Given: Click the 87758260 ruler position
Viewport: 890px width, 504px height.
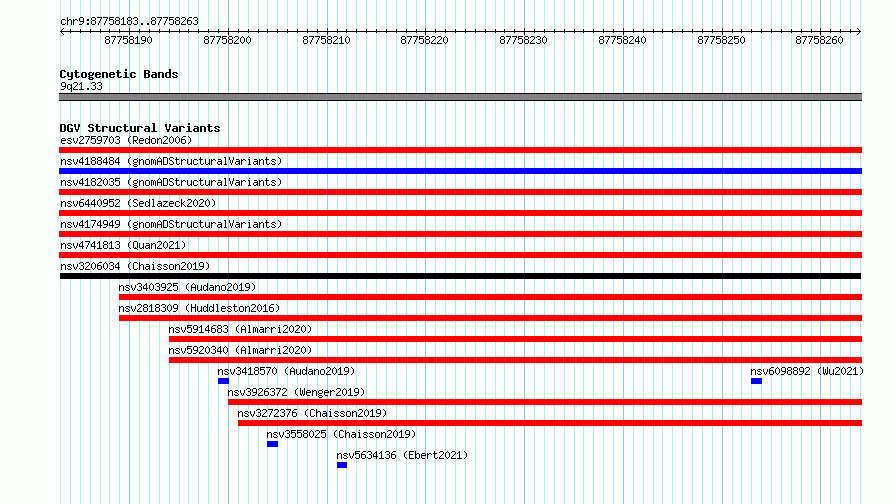Looking at the screenshot, I should (x=820, y=40).
